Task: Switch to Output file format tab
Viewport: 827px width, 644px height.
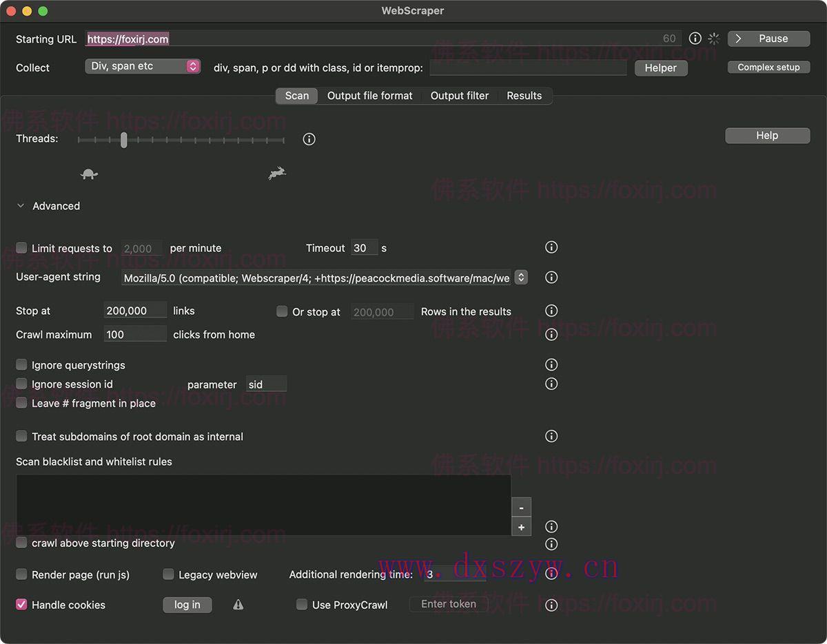Action: click(x=370, y=96)
